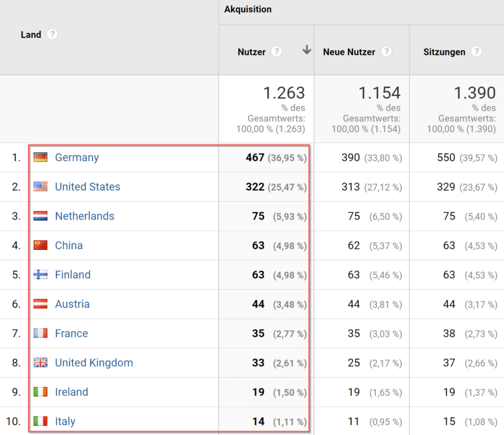
Task: Click the Germany flag icon
Action: [x=41, y=157]
